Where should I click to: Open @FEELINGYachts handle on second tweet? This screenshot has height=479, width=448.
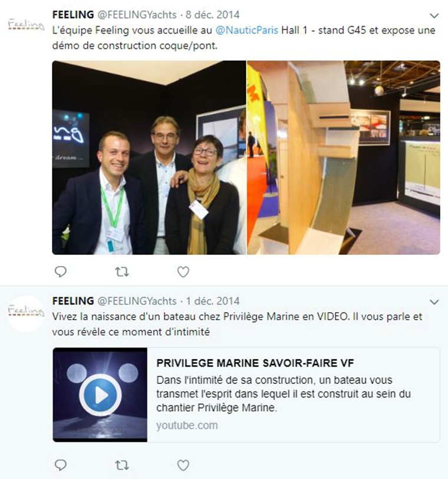pyautogui.click(x=137, y=301)
